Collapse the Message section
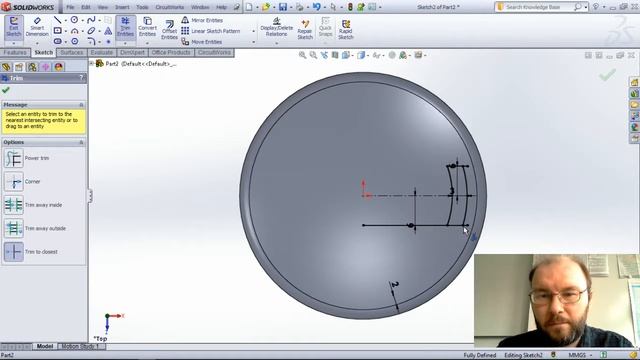The height and width of the screenshot is (360, 640). coord(81,105)
